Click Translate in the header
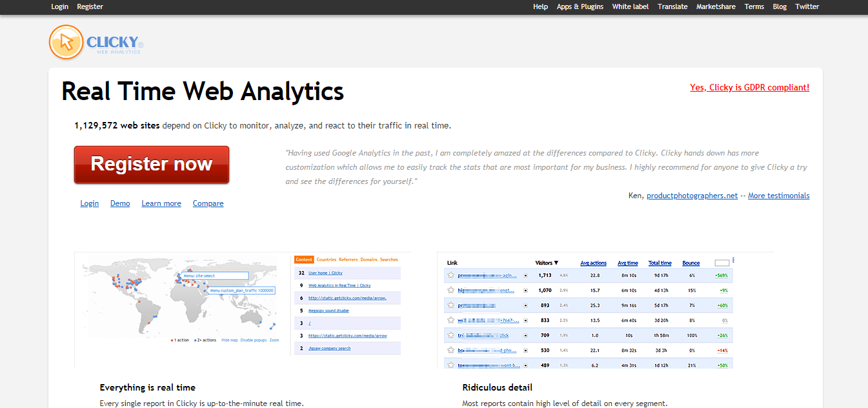Image resolution: width=868 pixels, height=408 pixels. tap(672, 6)
